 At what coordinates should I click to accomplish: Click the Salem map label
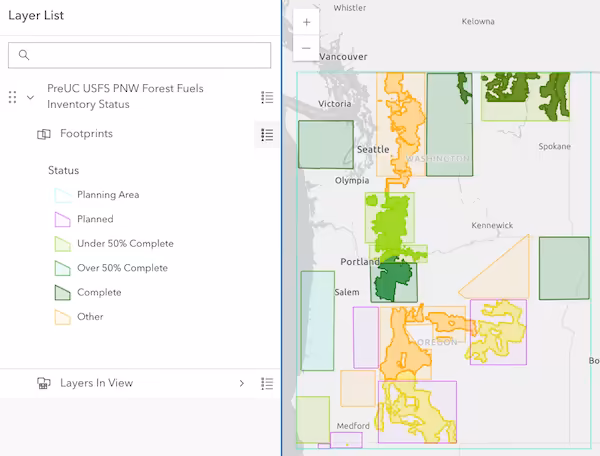[x=347, y=292]
